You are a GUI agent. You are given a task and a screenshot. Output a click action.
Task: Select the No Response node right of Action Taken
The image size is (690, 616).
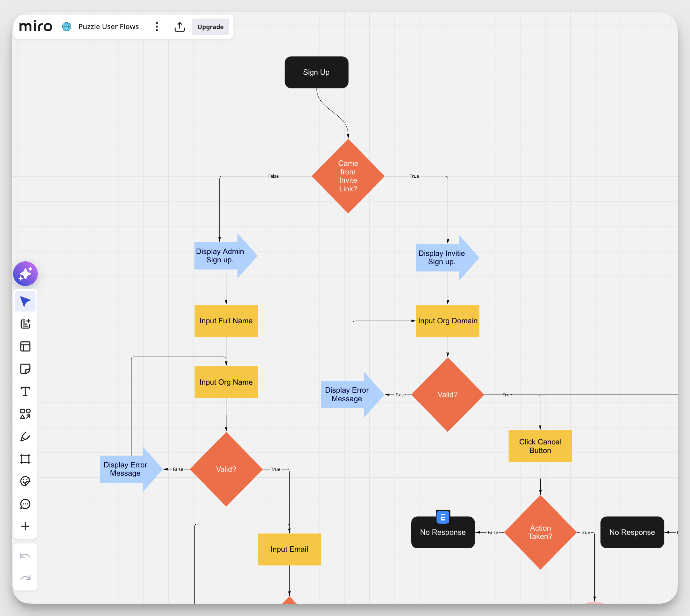coord(632,532)
